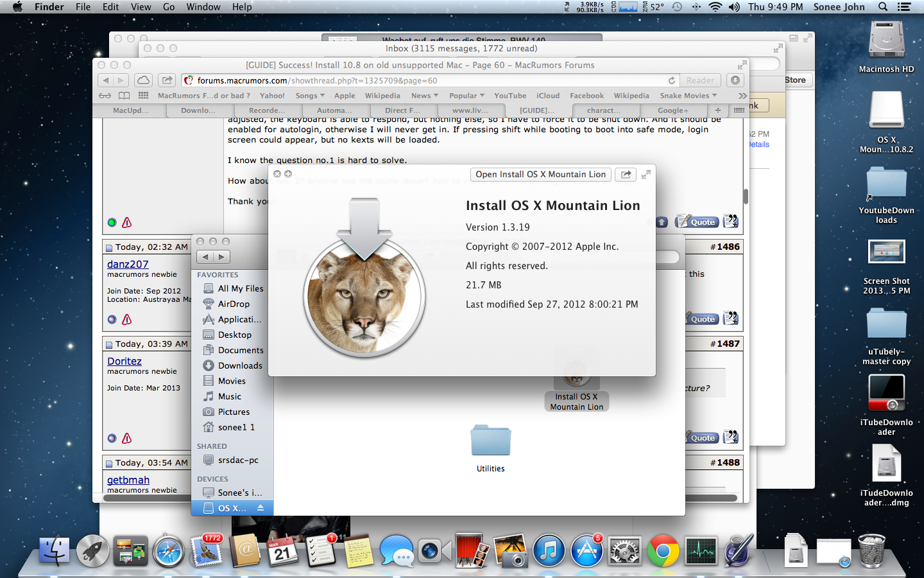
Task: Click Safari page vertical scrollbar
Action: pos(746,197)
